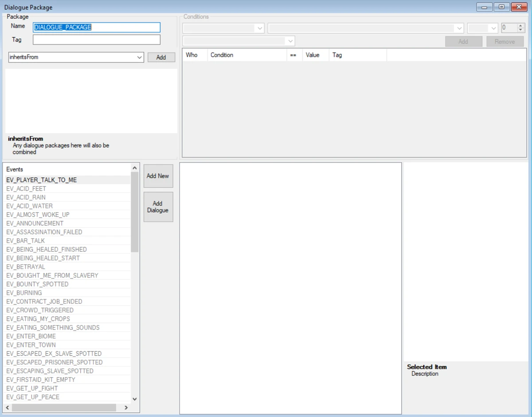The image size is (532, 417).
Task: Click the Add Dialogue button
Action: [158, 207]
